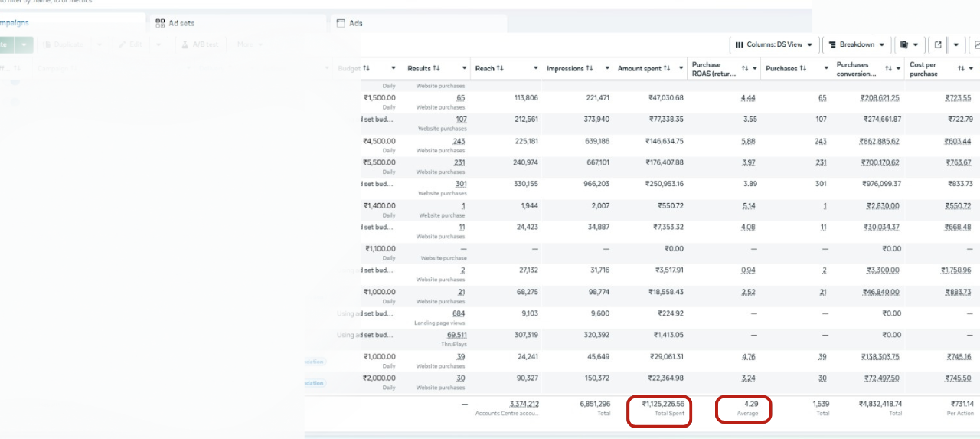Sort rows by Cost per purchase
This screenshot has width=980, height=439.
click(x=961, y=69)
